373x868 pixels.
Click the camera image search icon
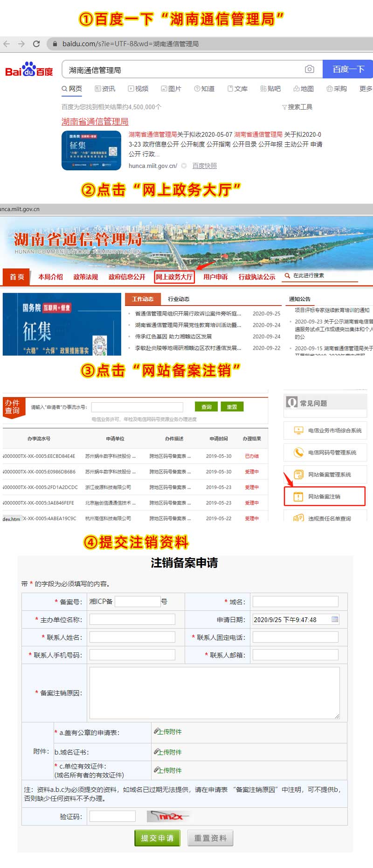click(309, 69)
